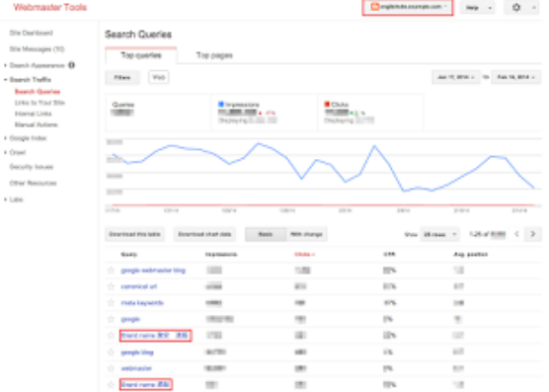549x392 pixels.
Task: Open the 'google webmaster blog' query link
Action: coord(153,271)
